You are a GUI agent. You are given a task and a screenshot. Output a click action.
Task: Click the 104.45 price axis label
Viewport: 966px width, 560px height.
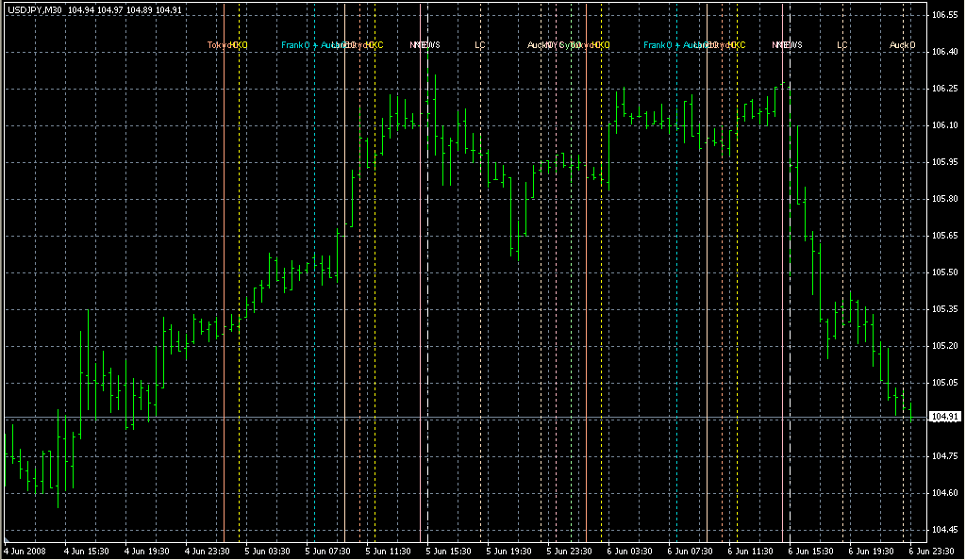click(x=944, y=529)
